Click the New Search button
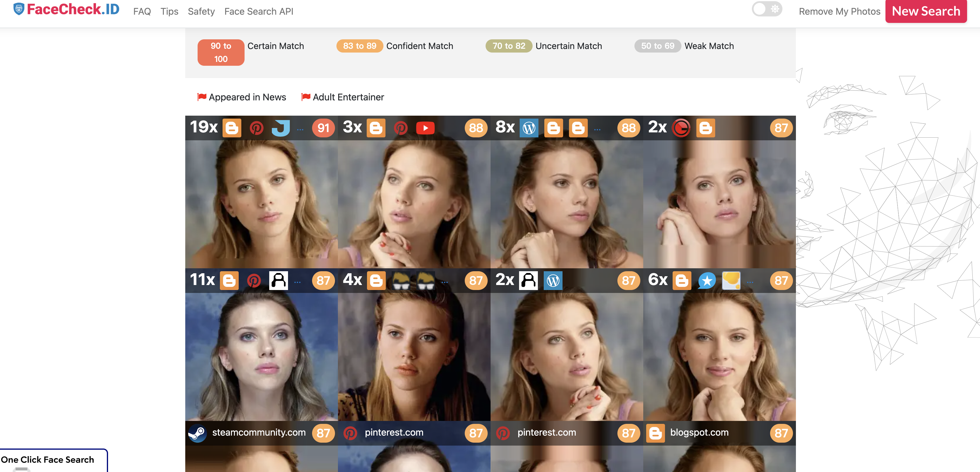Image resolution: width=980 pixels, height=472 pixels. tap(926, 11)
